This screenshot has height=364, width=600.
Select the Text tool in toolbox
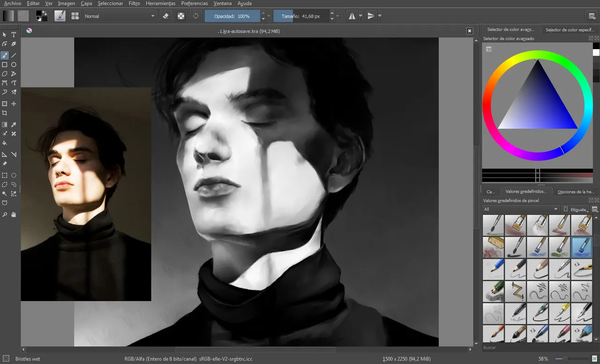pyautogui.click(x=14, y=35)
